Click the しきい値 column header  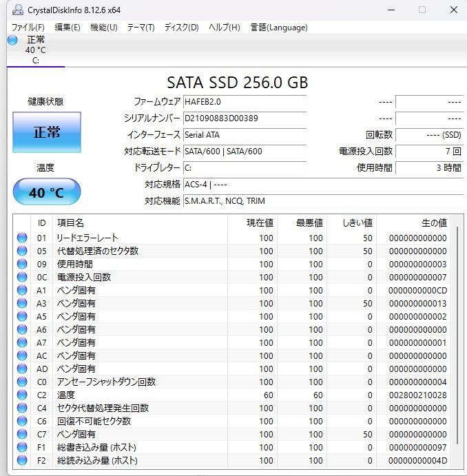pyautogui.click(x=352, y=223)
